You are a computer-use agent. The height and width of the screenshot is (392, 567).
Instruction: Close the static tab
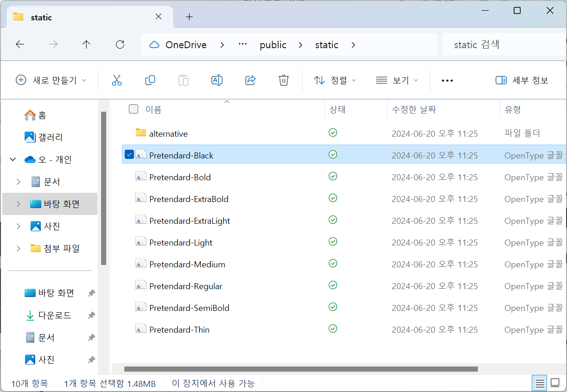[158, 17]
